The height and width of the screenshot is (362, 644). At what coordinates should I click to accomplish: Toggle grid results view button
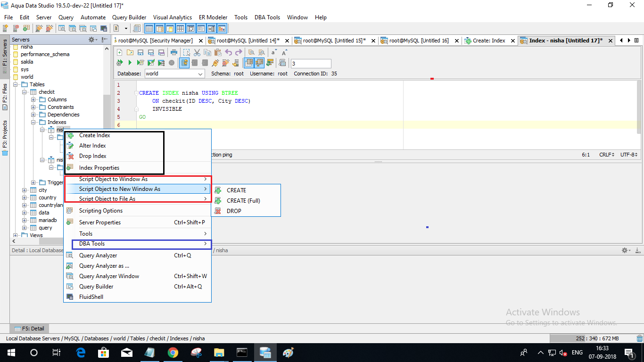[x=248, y=63]
